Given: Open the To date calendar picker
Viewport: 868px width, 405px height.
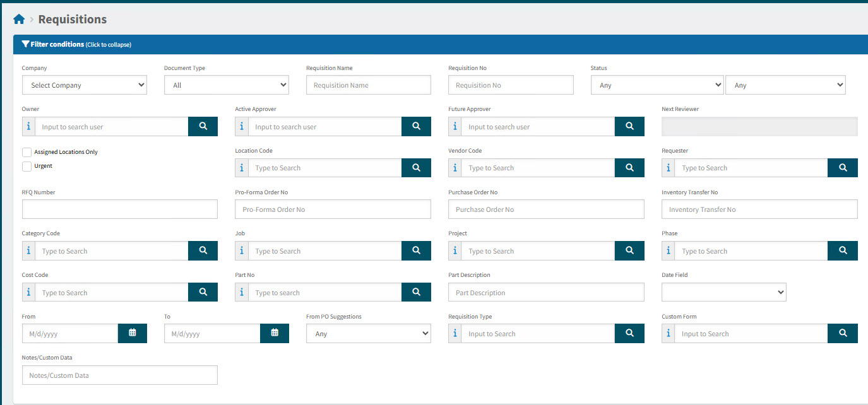Looking at the screenshot, I should click(275, 333).
